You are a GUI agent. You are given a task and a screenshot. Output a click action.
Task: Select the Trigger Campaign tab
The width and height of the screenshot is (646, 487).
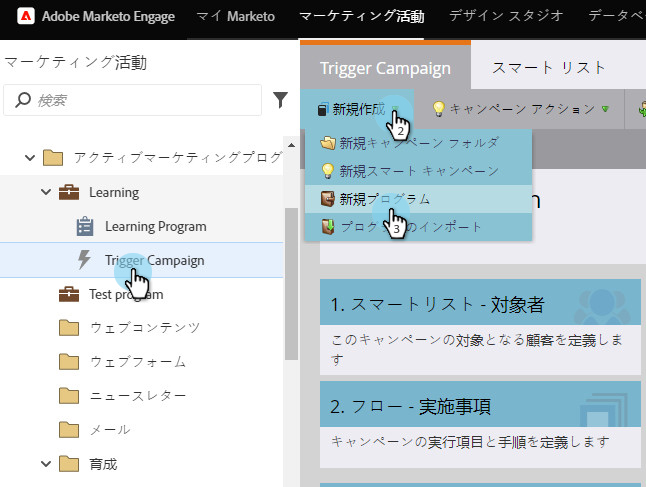click(x=385, y=68)
